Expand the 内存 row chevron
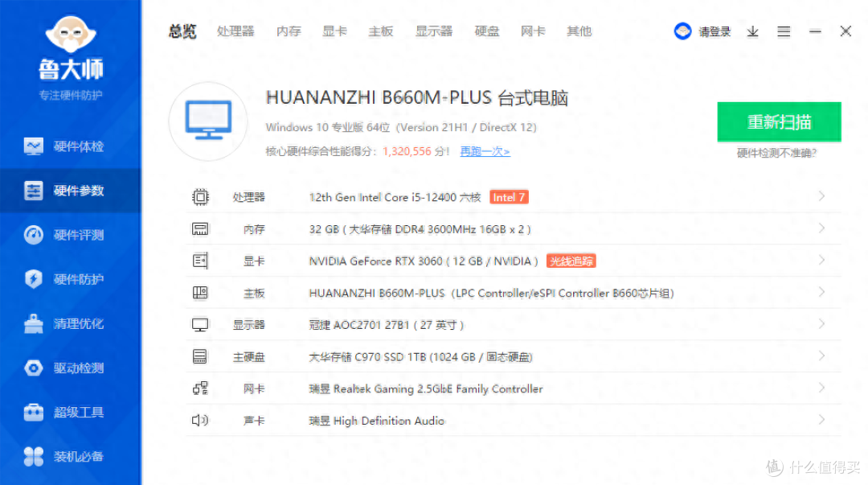Screen dimensions: 868x485 tap(821, 228)
